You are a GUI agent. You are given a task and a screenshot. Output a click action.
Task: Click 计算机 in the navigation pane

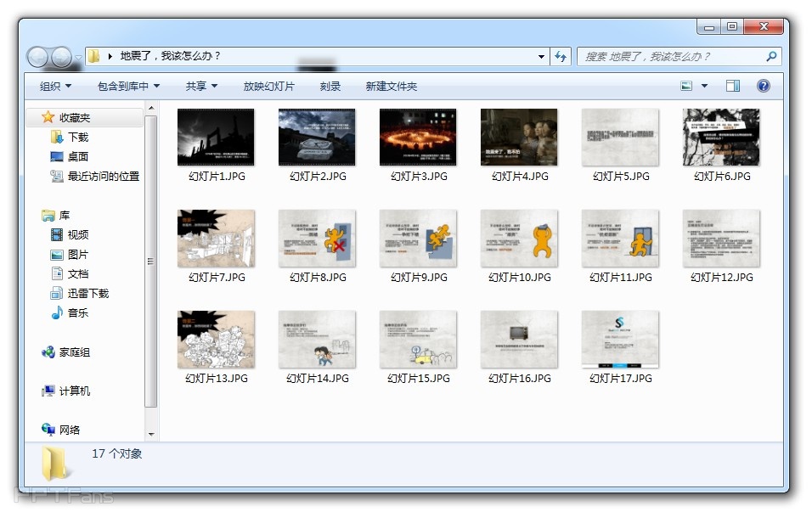(x=74, y=391)
